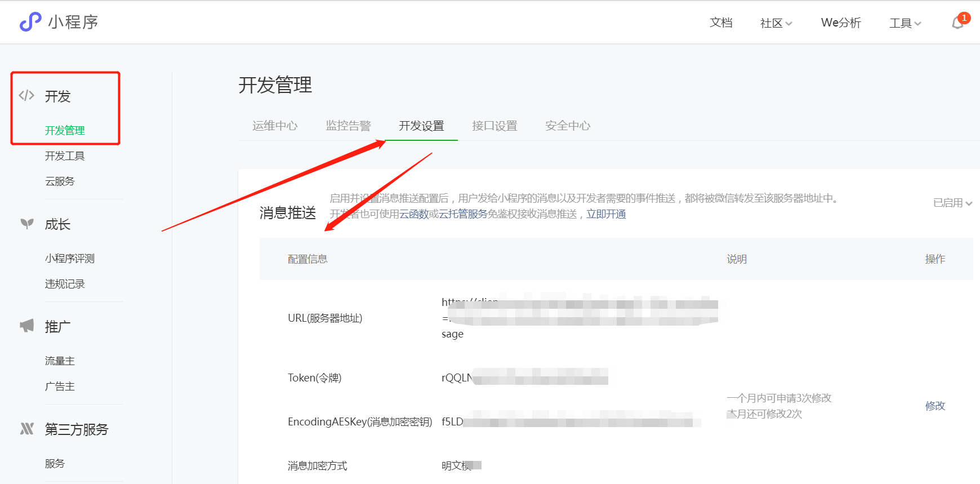Screen dimensions: 980x484
Task: Open 流量主 in the sidebar
Action: click(60, 361)
